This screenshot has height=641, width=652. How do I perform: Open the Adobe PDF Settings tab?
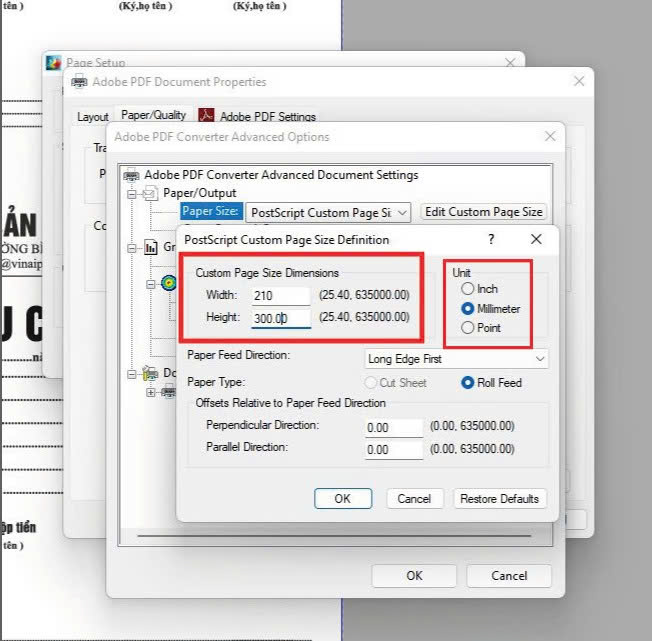[x=257, y=116]
